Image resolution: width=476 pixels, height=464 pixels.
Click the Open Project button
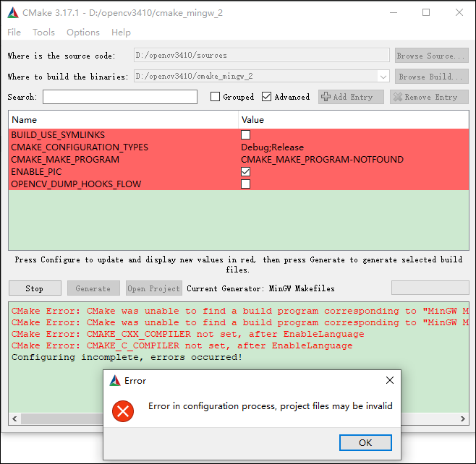[154, 288]
